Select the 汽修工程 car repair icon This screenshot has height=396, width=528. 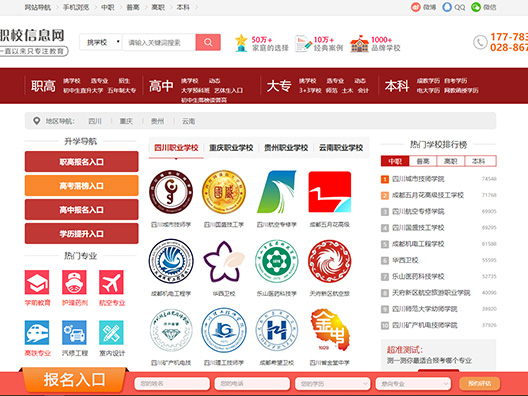[x=74, y=333]
